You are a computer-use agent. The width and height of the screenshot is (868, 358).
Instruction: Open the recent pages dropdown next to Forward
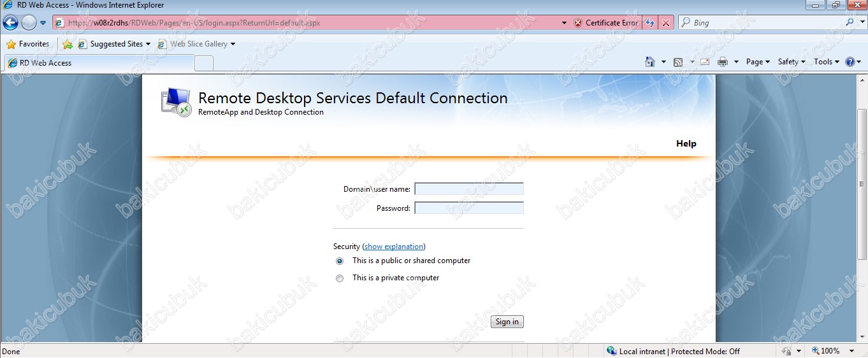43,23
